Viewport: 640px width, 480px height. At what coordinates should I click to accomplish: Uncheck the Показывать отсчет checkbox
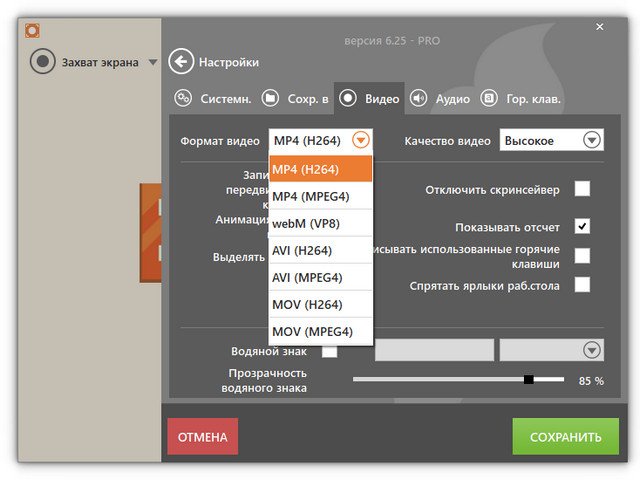point(582,226)
